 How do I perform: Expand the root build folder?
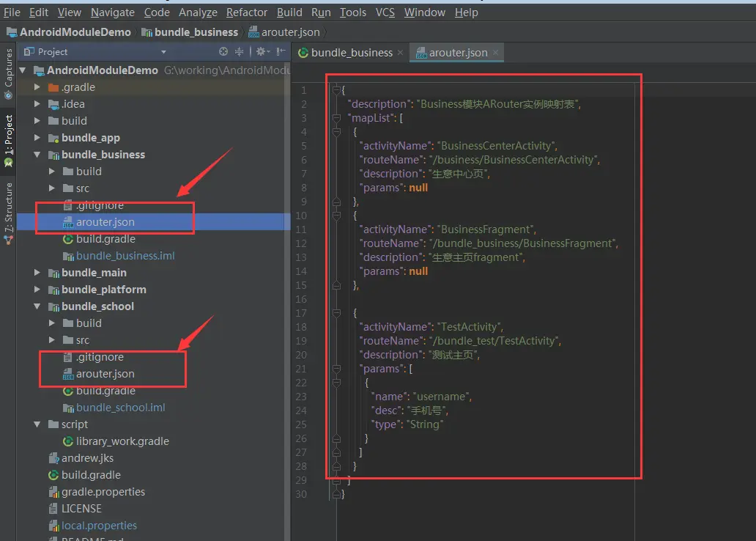pos(37,121)
